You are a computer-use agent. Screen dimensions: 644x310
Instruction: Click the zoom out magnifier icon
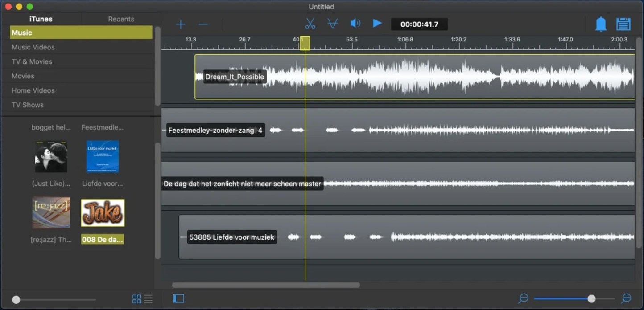[523, 298]
